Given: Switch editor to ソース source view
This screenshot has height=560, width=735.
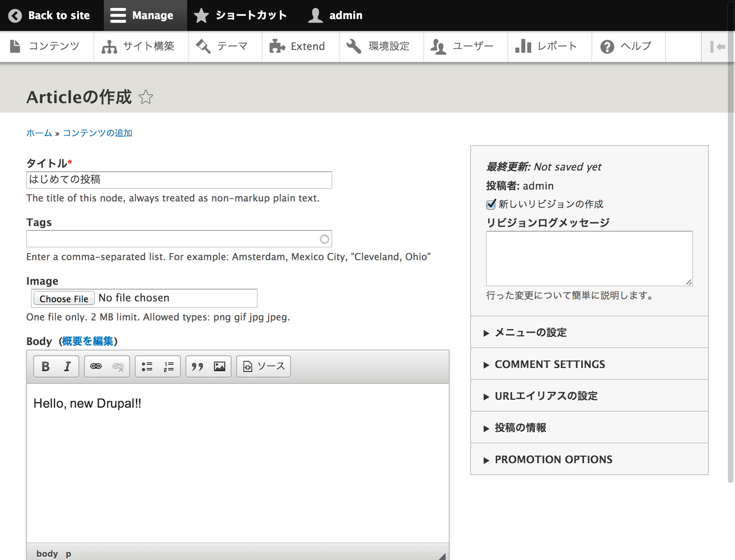Looking at the screenshot, I should click(264, 366).
